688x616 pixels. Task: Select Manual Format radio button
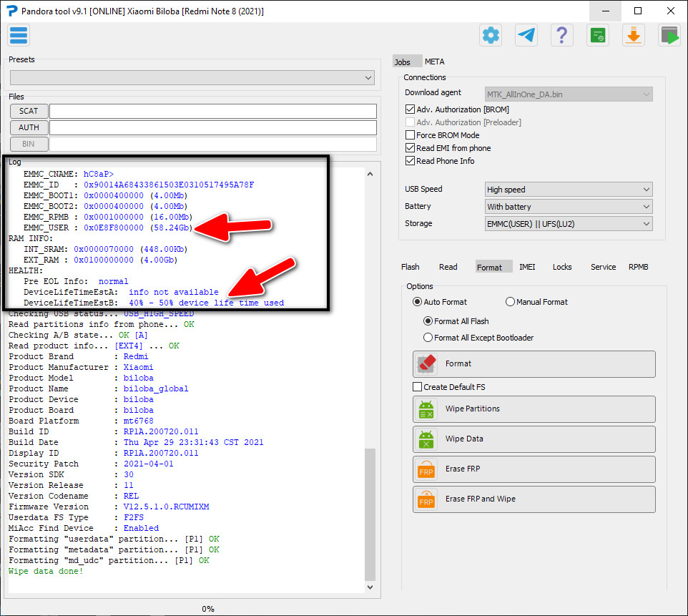click(x=510, y=302)
